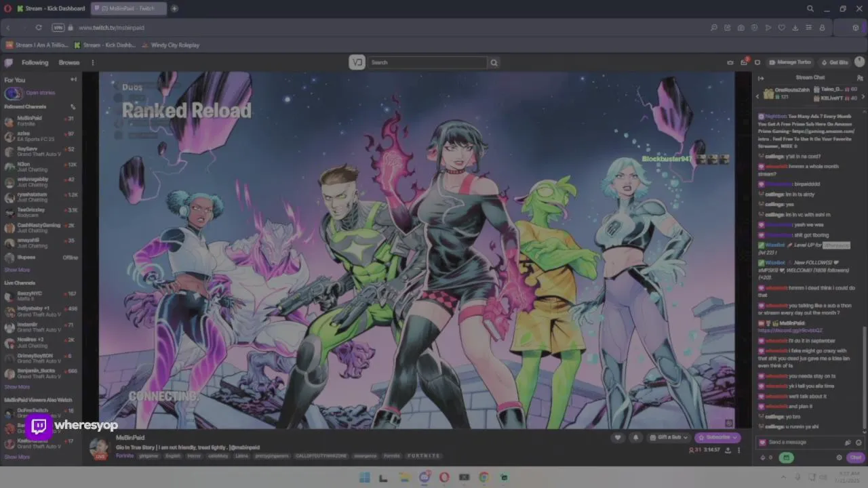Click the Manage Turbo button
Viewport: 868px width, 488px height.
[x=790, y=62]
